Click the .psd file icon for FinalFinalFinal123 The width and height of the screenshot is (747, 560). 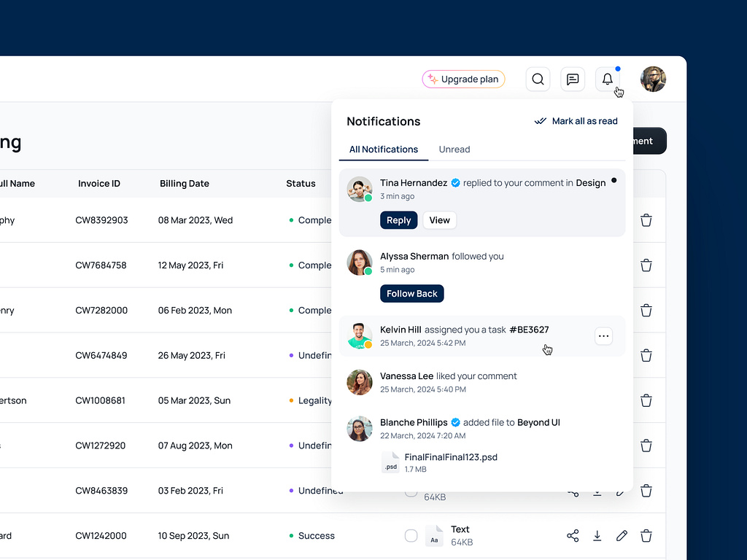(x=390, y=462)
